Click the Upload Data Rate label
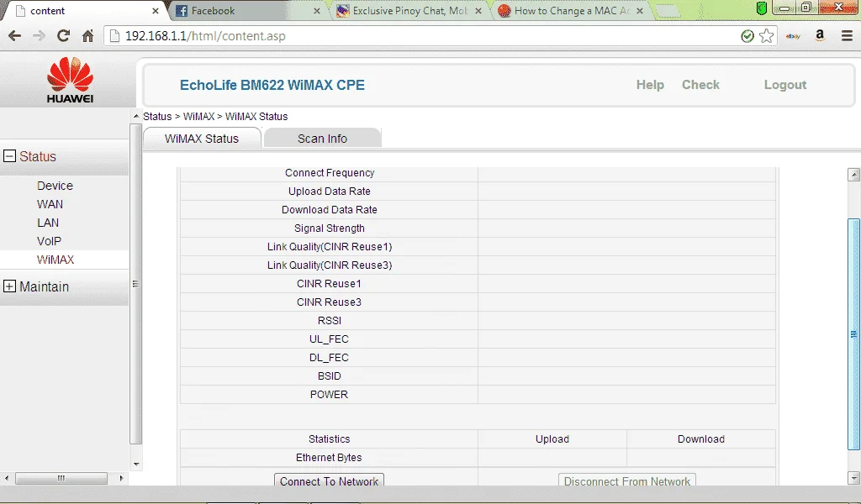The width and height of the screenshot is (861, 504). tap(330, 192)
